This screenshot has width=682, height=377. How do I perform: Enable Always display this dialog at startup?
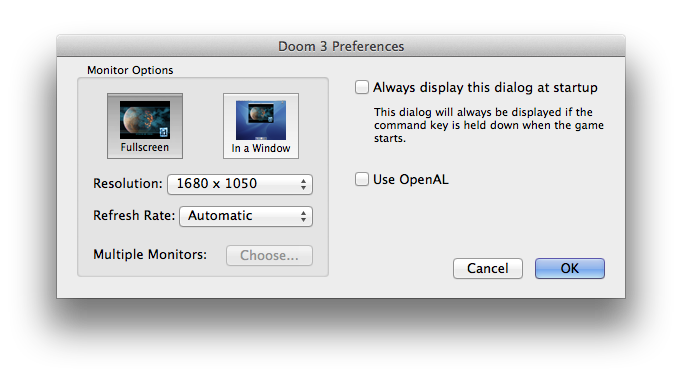361,87
